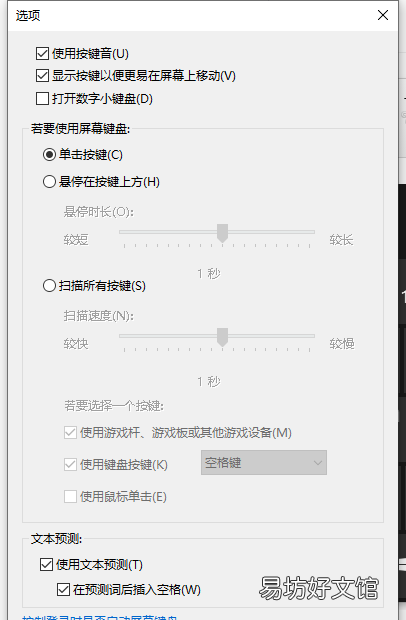Close the 选项 dialog window
This screenshot has height=620, width=406.
[383, 15]
